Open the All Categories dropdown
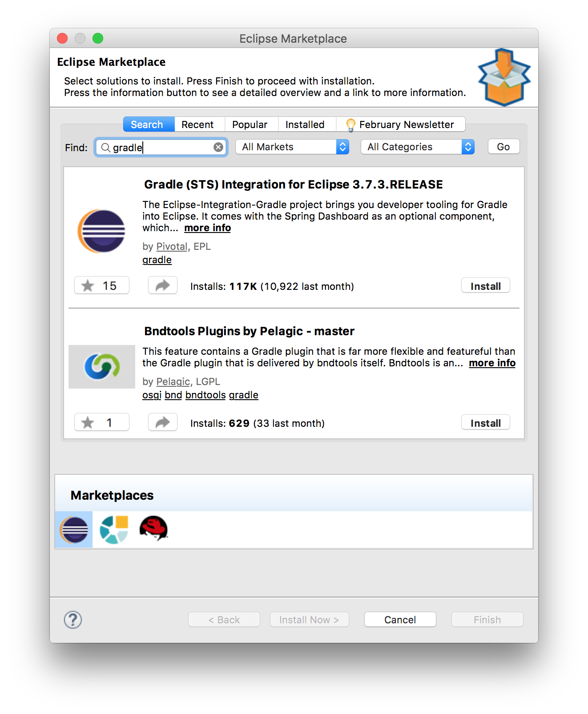This screenshot has width=588, height=714. pos(418,147)
